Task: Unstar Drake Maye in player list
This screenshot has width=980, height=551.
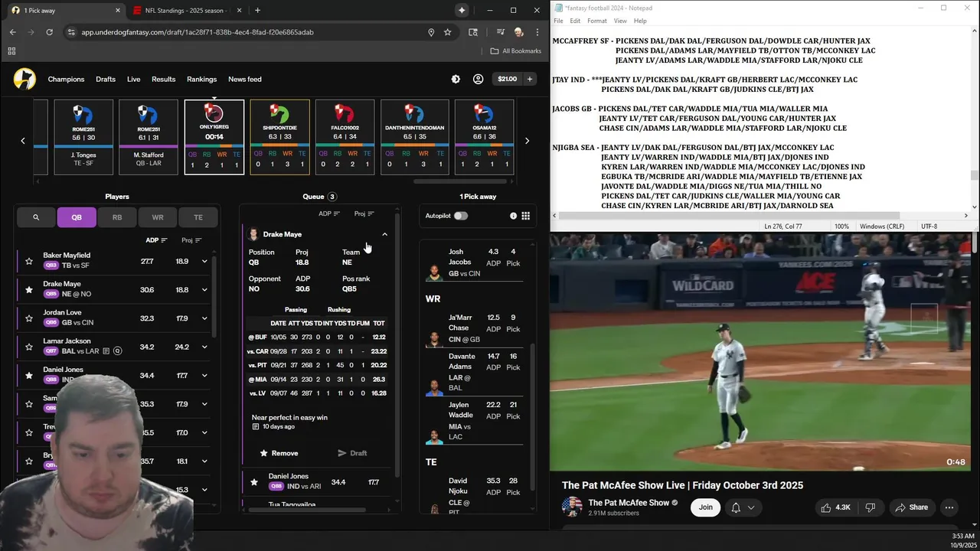Action: point(29,289)
